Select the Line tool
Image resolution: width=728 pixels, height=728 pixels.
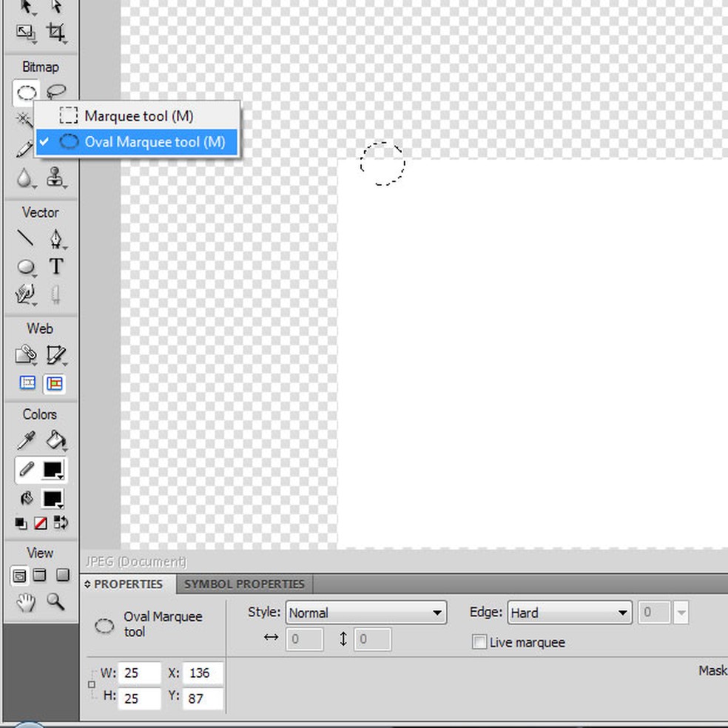(26, 238)
